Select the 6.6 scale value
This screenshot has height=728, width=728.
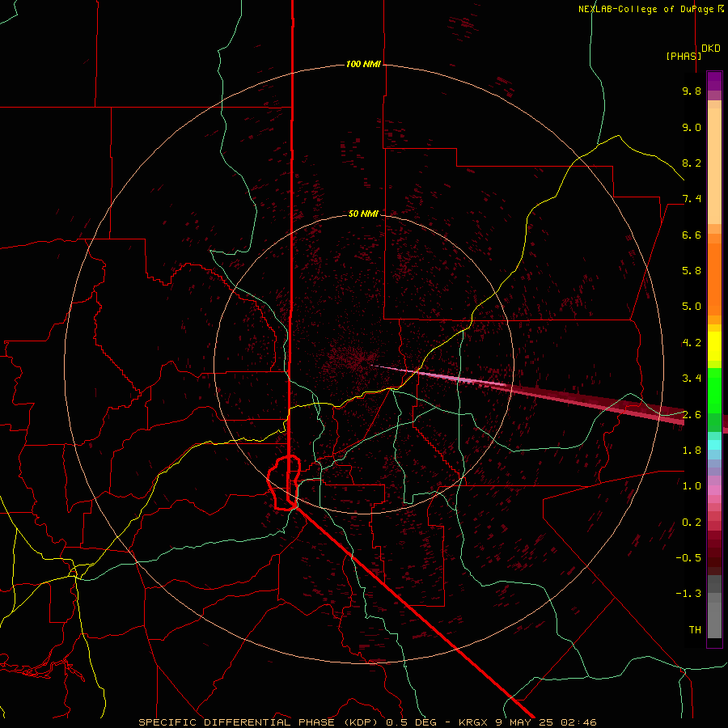point(692,235)
